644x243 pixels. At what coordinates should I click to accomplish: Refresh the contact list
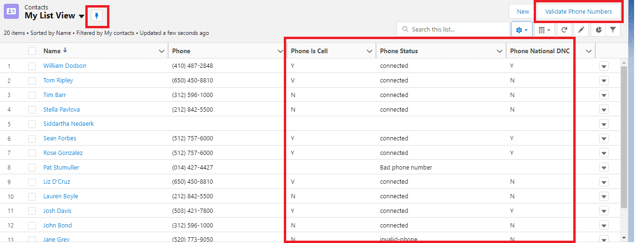564,30
